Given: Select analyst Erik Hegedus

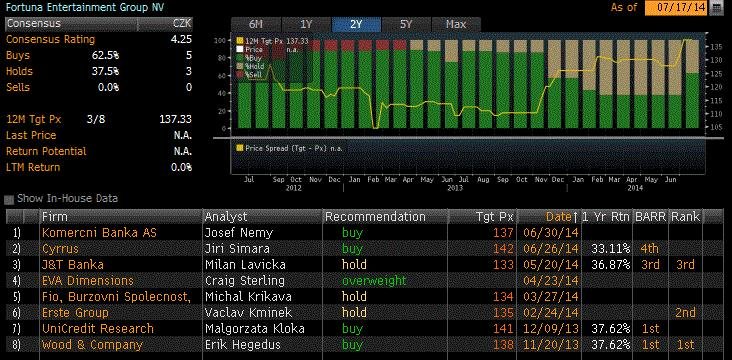Looking at the screenshot, I should pos(243,345).
